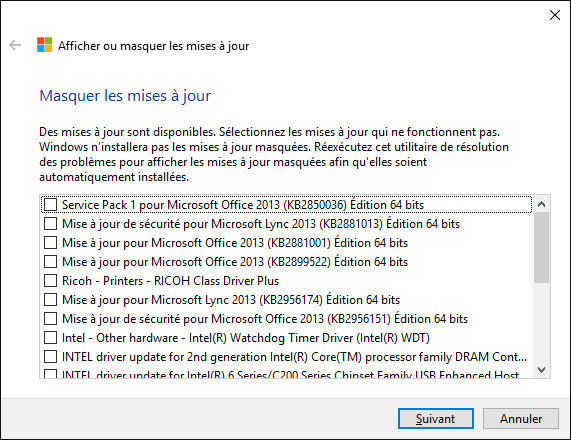Click the row text 'Microsoft Office 2013 (KB2881001)'

241,243
